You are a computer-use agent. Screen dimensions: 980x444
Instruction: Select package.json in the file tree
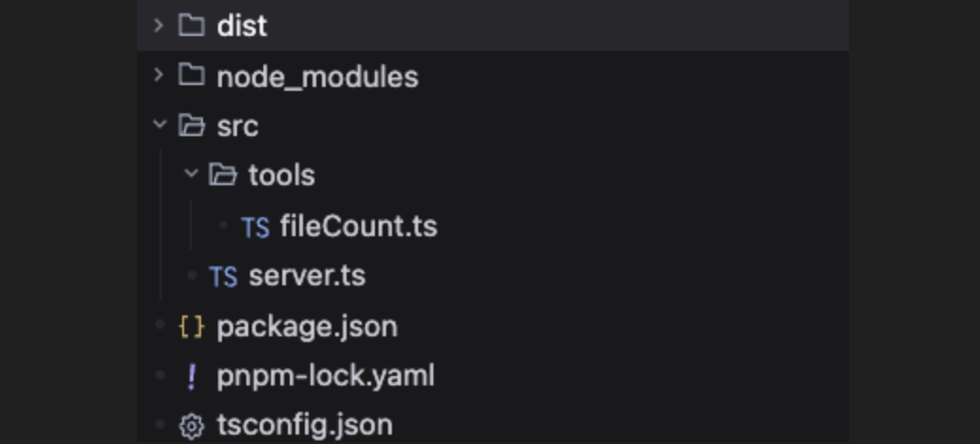pos(307,327)
